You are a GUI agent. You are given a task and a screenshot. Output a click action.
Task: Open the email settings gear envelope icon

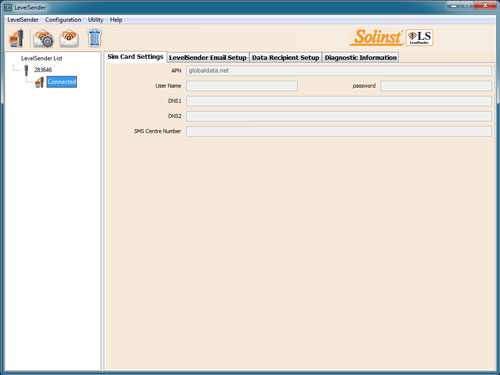(43, 38)
